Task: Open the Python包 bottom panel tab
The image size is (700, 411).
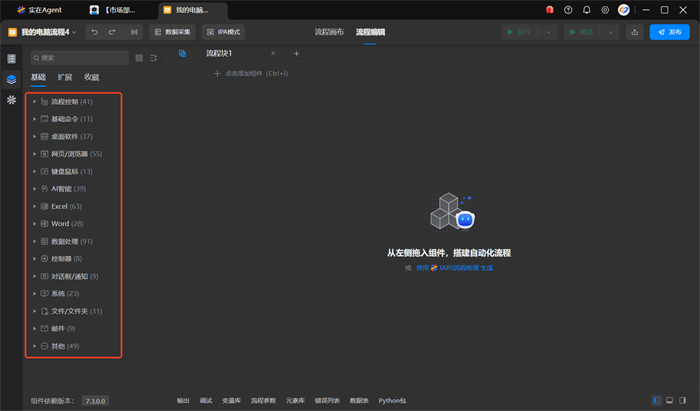Action: coord(392,401)
